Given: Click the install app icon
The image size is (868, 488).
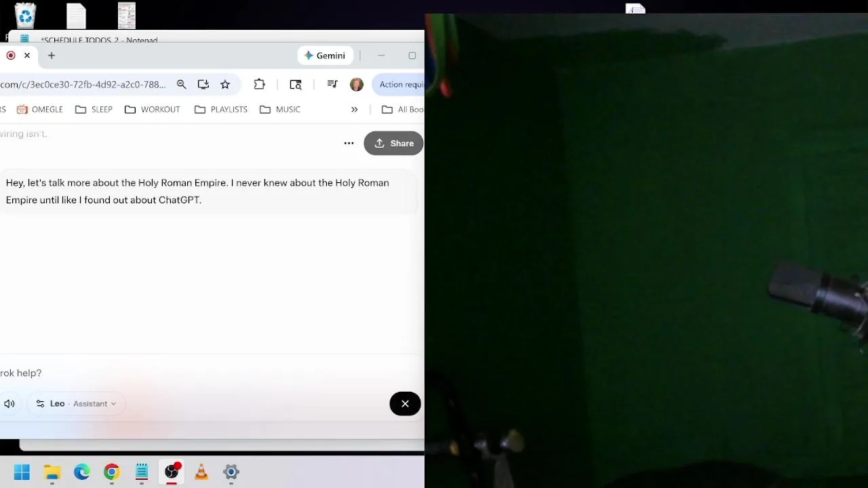Looking at the screenshot, I should (x=203, y=84).
